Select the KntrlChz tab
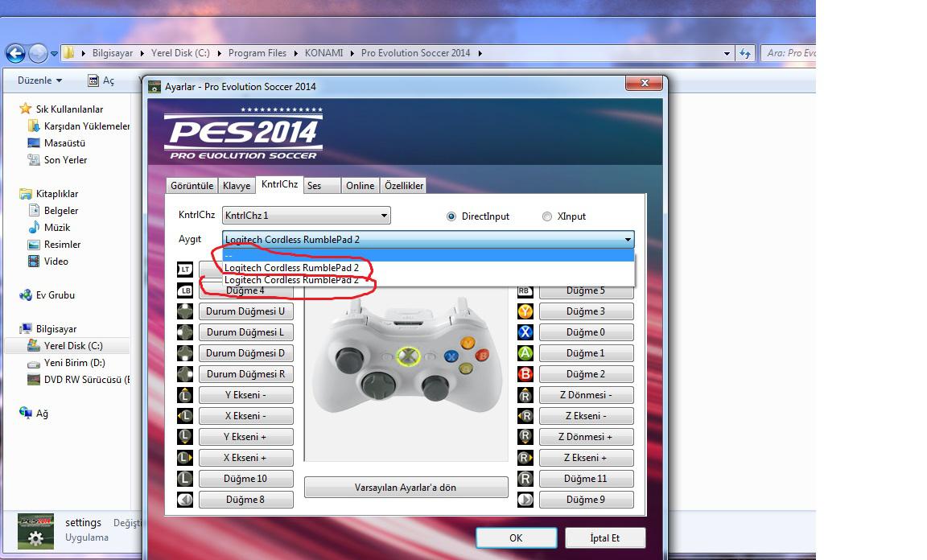927x560 pixels. click(x=280, y=184)
